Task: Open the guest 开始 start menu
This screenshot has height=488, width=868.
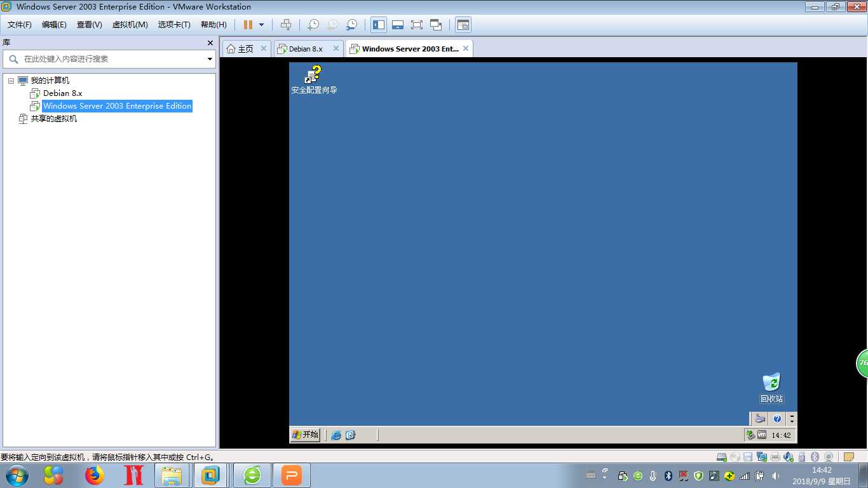Action: [x=305, y=435]
